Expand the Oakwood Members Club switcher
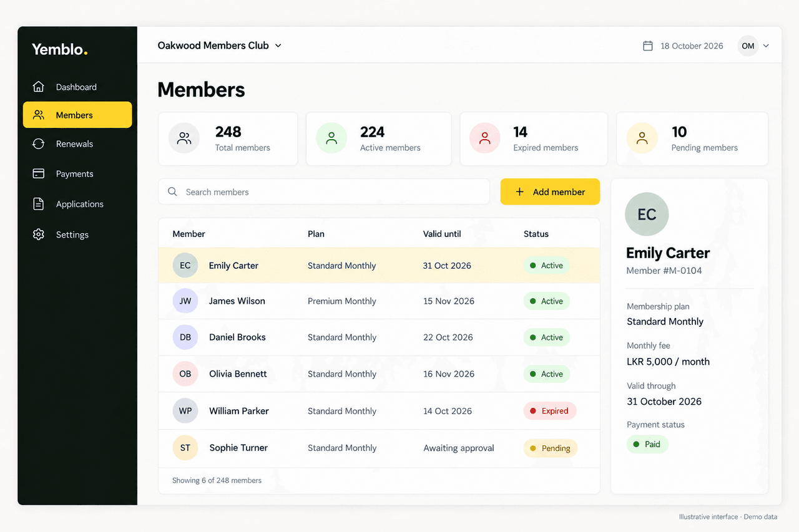The image size is (799, 532). click(220, 46)
